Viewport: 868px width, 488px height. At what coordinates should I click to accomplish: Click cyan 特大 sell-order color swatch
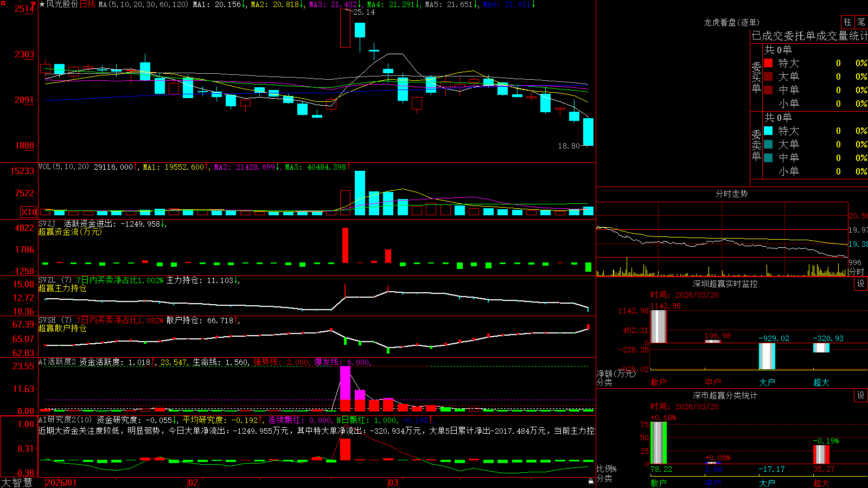pyautogui.click(x=768, y=131)
